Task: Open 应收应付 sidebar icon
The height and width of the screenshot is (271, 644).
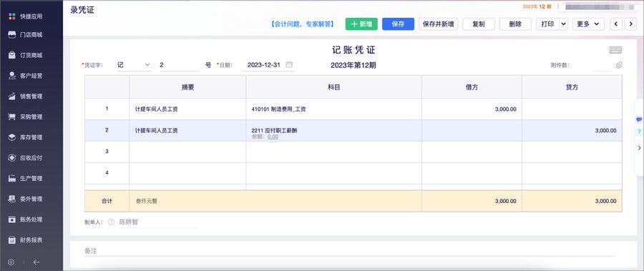Action: coord(12,158)
